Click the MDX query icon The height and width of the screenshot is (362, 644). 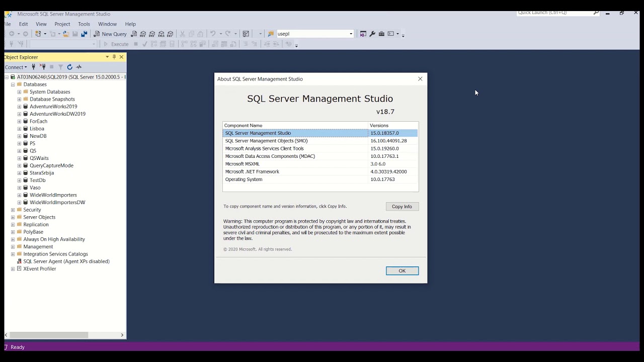click(x=143, y=34)
